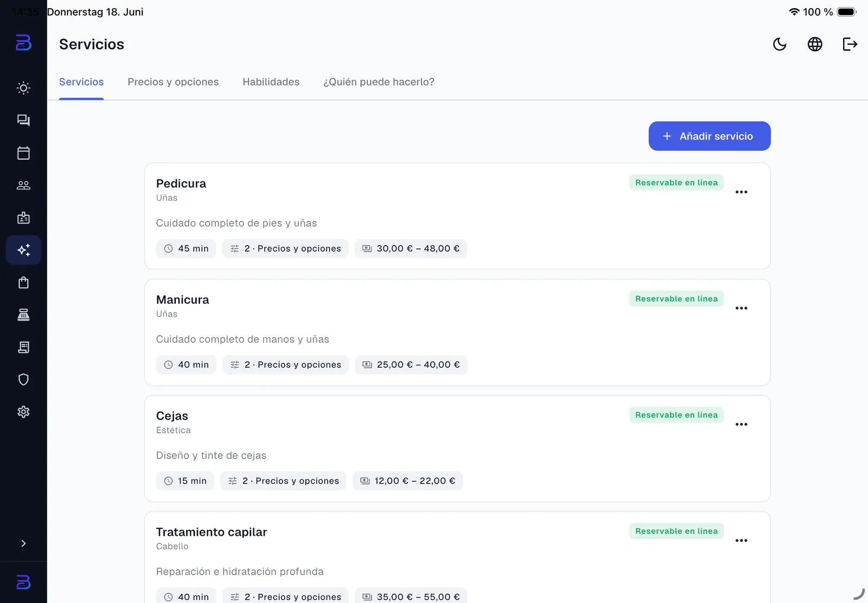868x603 pixels.
Task: Click Pedicura's Reservable en línea badge
Action: point(676,183)
